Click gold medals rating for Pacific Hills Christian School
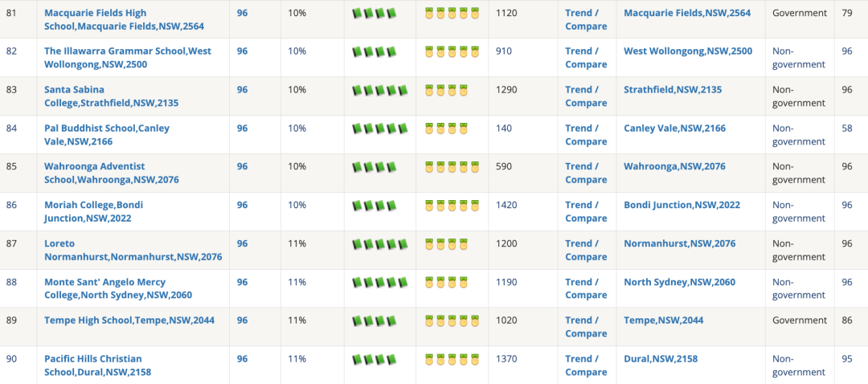This screenshot has width=868, height=384. (x=452, y=359)
